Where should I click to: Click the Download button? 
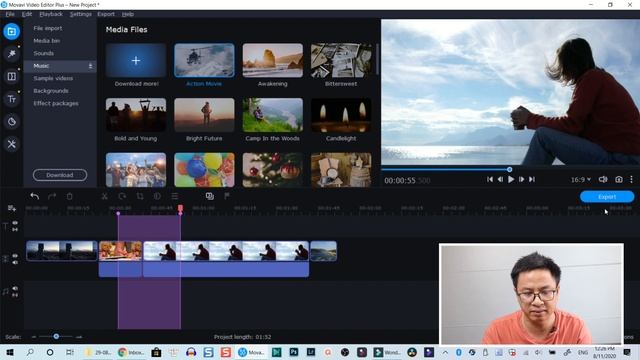pyautogui.click(x=60, y=175)
